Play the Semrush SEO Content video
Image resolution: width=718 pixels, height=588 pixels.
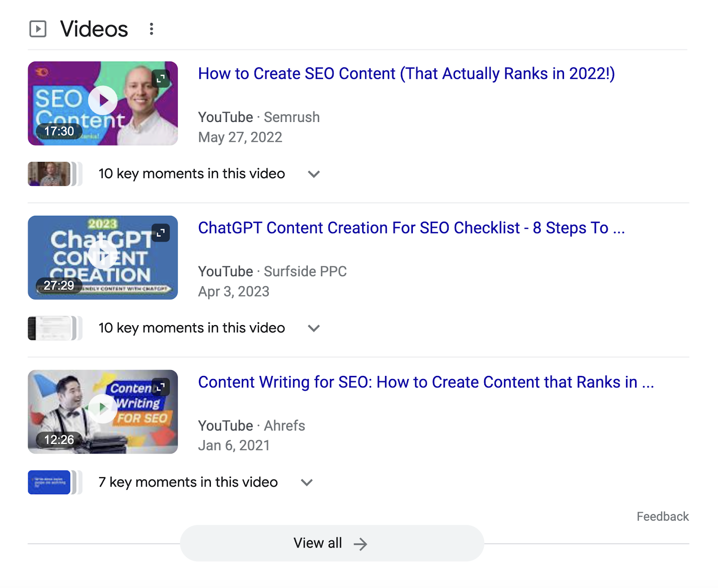point(103,100)
